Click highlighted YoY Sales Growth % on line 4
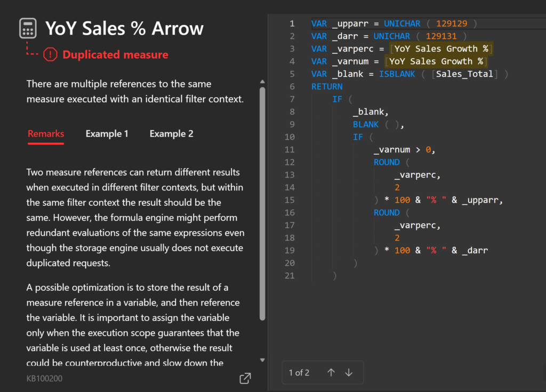This screenshot has height=392, width=546. click(436, 61)
